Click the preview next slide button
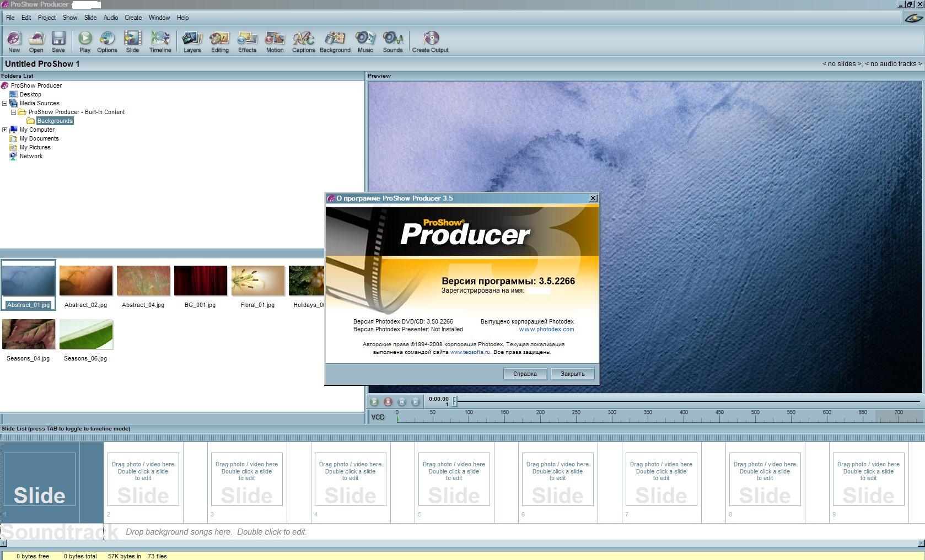Screen dimensions: 925x560 [x=416, y=402]
